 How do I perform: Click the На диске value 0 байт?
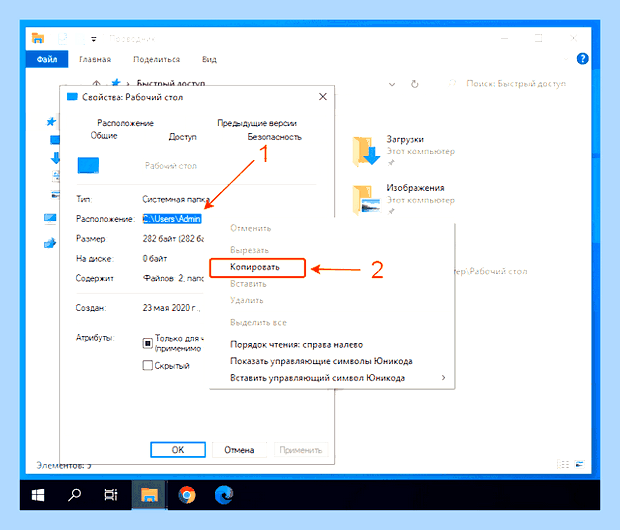click(x=155, y=259)
